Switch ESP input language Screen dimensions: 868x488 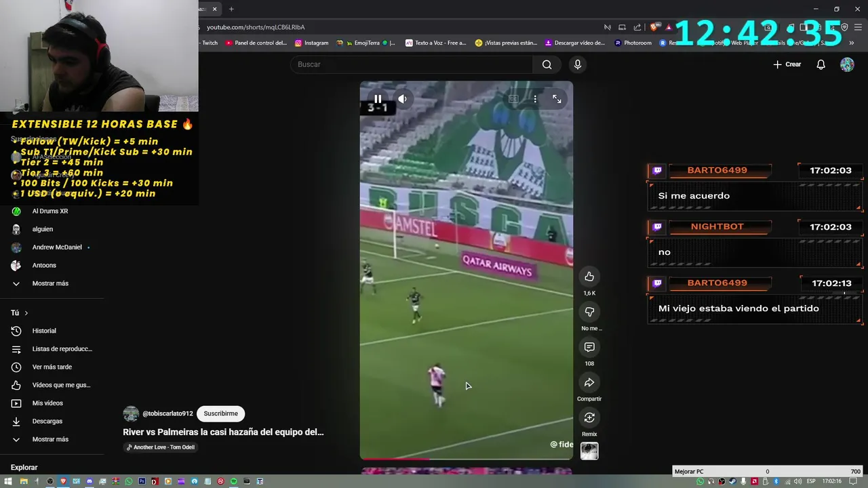point(811,481)
